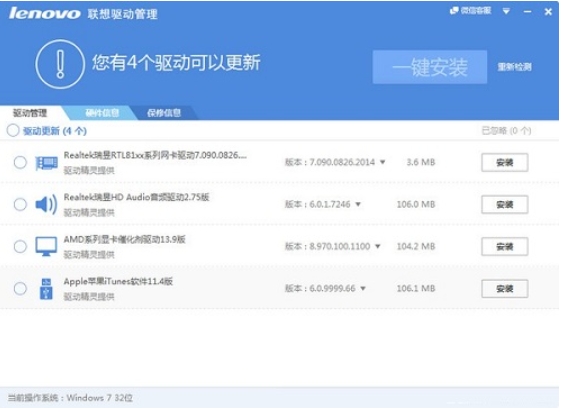
Task: Select all with 驱动更新 (4个) radio
Action: click(13, 131)
